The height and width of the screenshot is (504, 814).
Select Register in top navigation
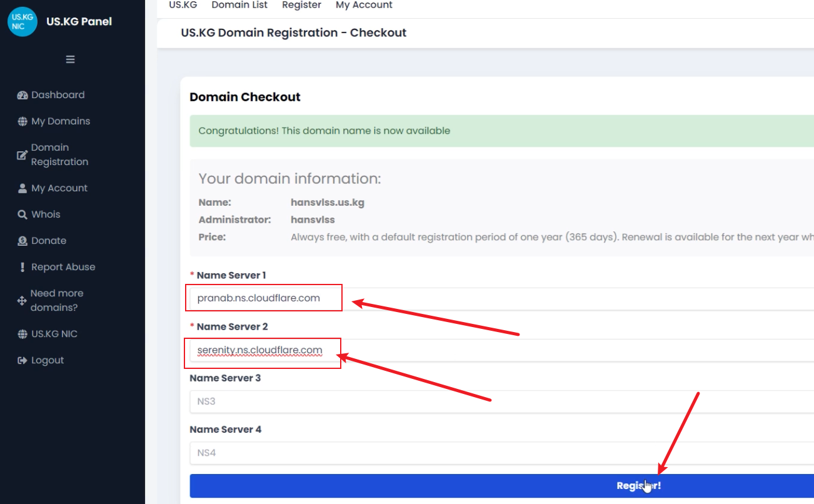[x=301, y=5]
